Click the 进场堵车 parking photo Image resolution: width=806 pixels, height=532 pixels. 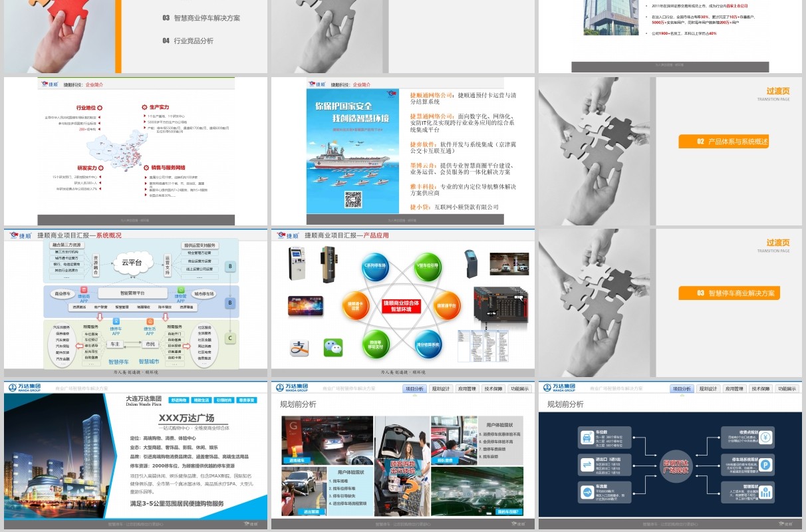[327, 440]
